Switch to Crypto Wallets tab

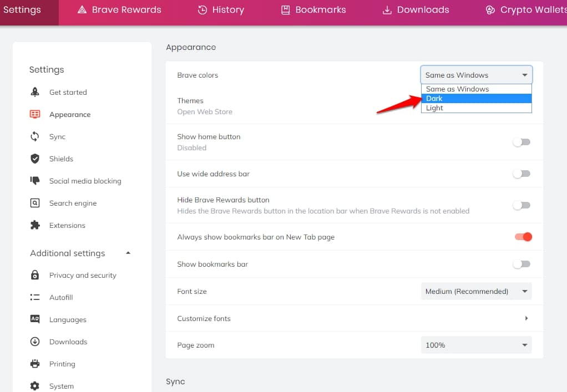526,10
